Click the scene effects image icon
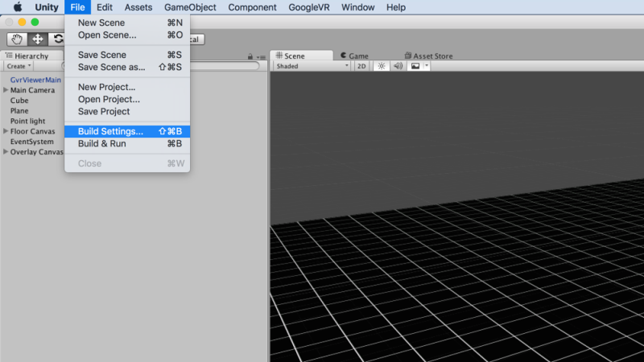This screenshot has width=644, height=362. (415, 66)
